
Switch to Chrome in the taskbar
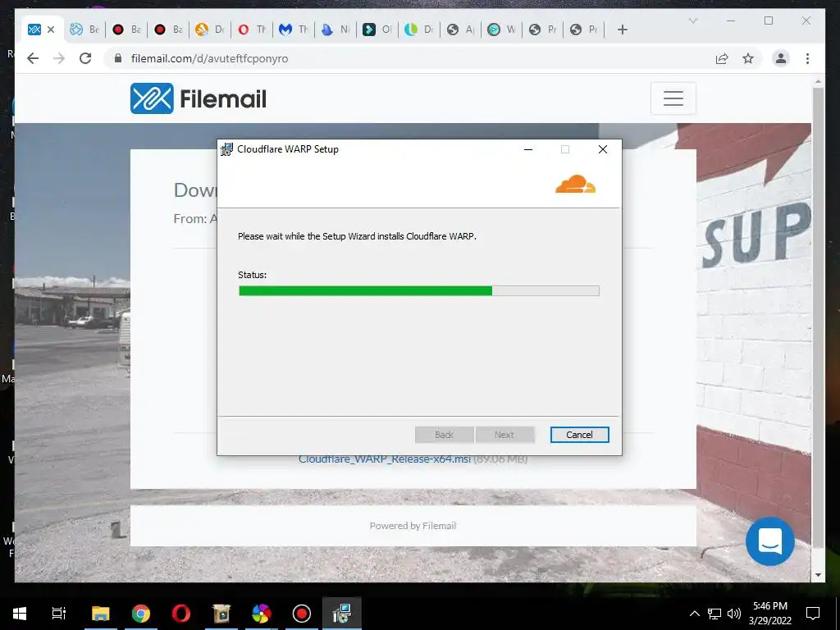[141, 614]
